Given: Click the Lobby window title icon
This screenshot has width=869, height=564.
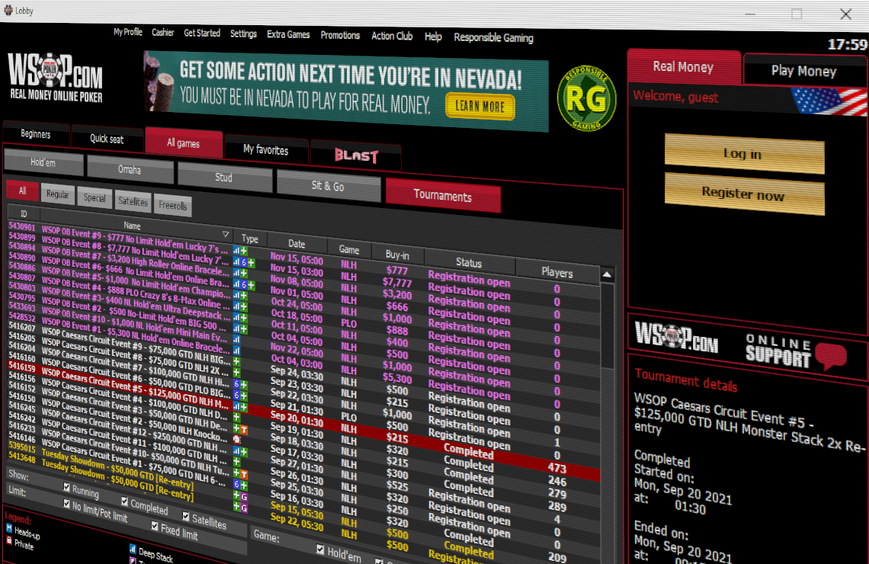Looking at the screenshot, I should click(x=8, y=10).
